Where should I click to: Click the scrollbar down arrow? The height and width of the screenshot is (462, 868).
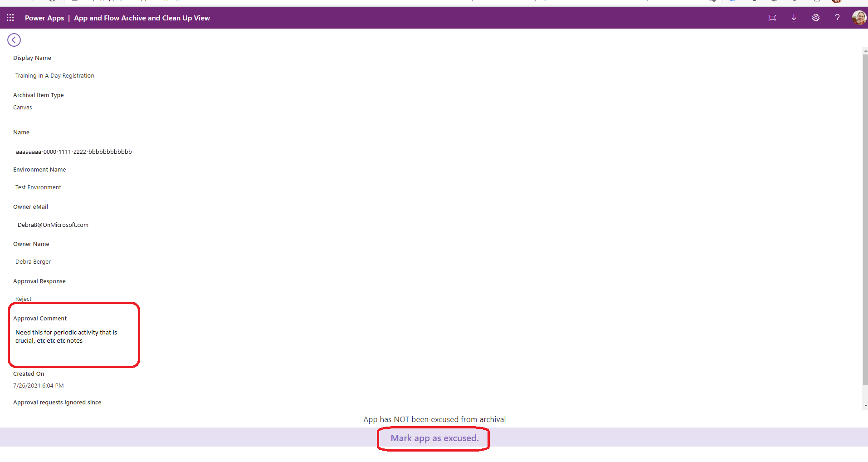pos(865,406)
